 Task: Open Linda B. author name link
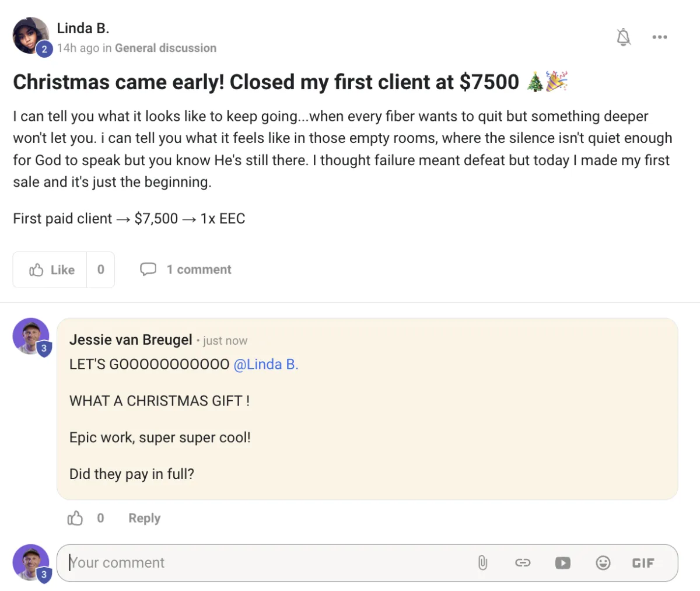83,28
